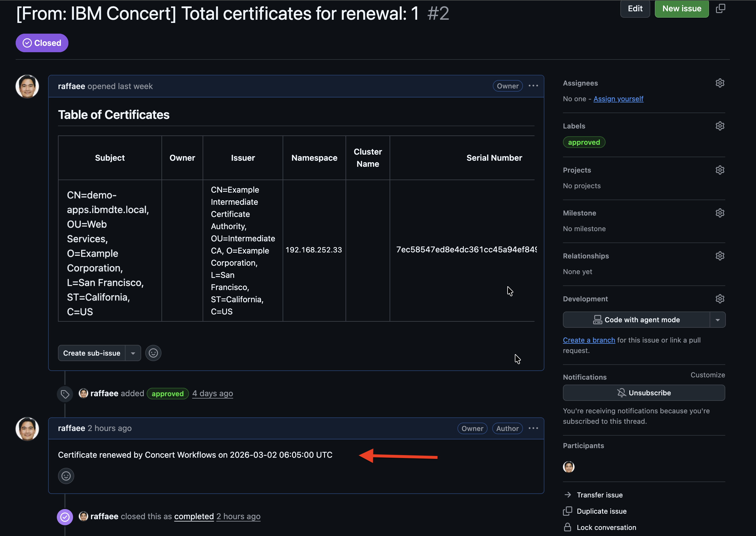Click the New issue button

[682, 9]
